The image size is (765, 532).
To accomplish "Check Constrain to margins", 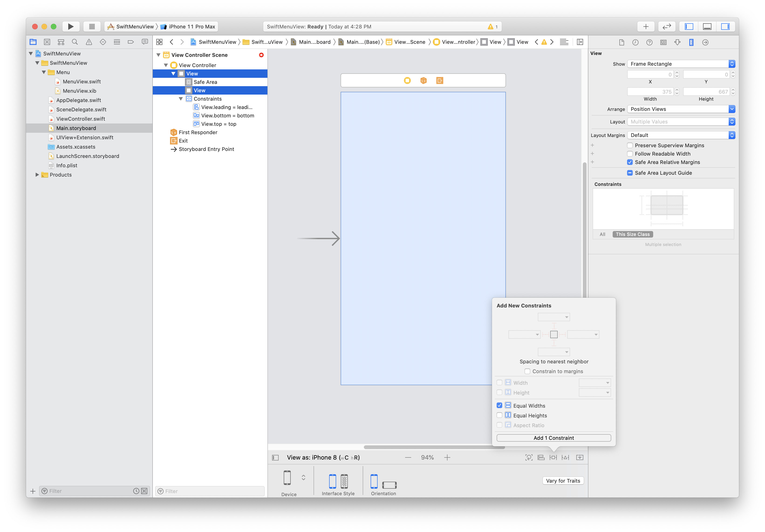I will click(x=527, y=371).
